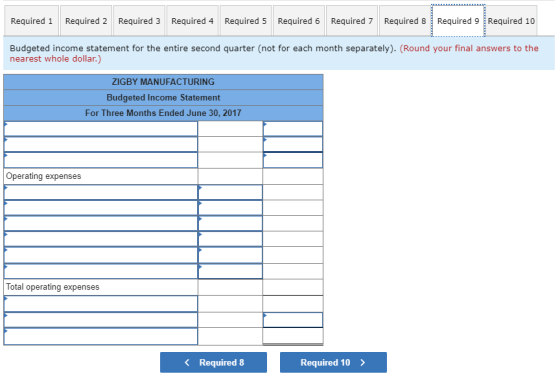Open first label dropdown below Operating expenses
This screenshot has width=560, height=387.
[x=101, y=192]
